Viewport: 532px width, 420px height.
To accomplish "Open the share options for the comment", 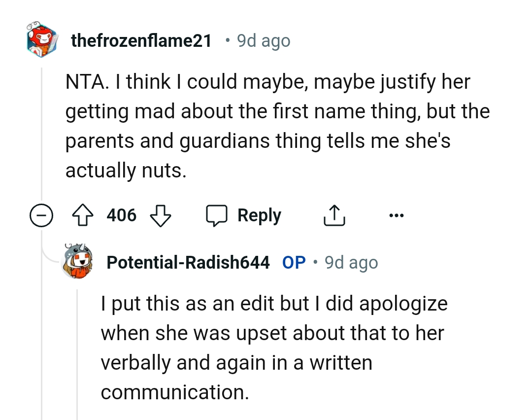I will pyautogui.click(x=334, y=215).
